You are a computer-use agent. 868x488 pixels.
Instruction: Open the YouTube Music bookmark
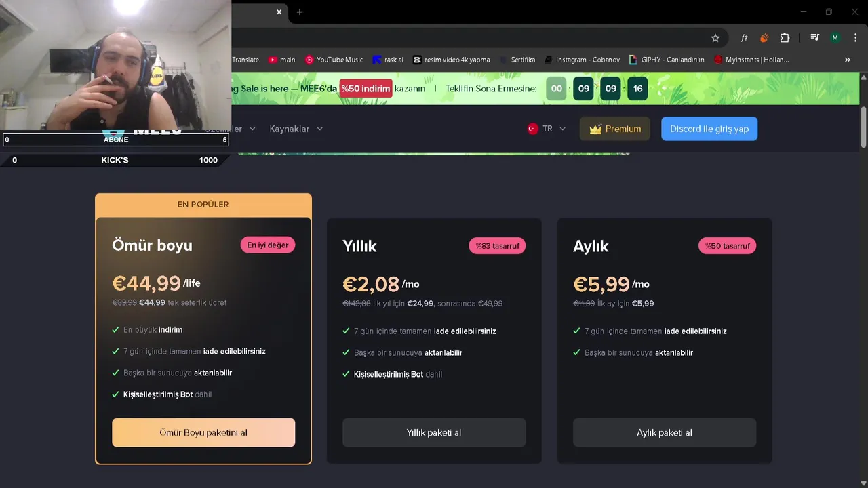coord(334,60)
